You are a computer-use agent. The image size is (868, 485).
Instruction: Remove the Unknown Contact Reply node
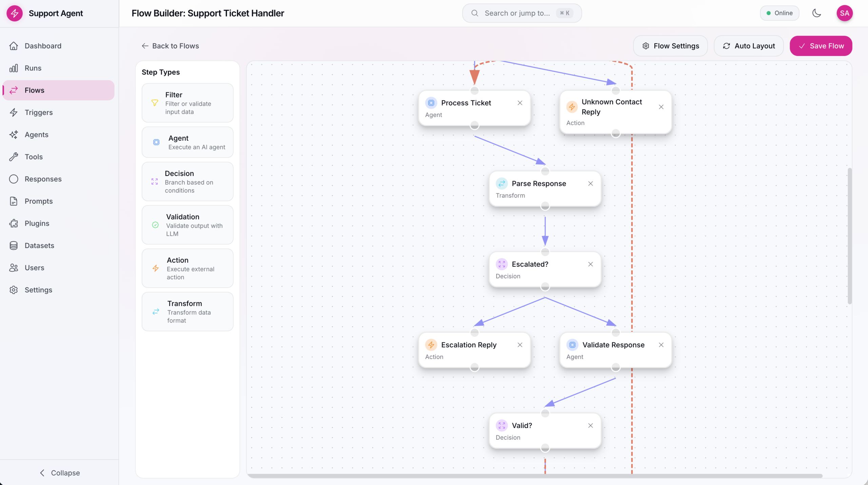click(x=661, y=107)
